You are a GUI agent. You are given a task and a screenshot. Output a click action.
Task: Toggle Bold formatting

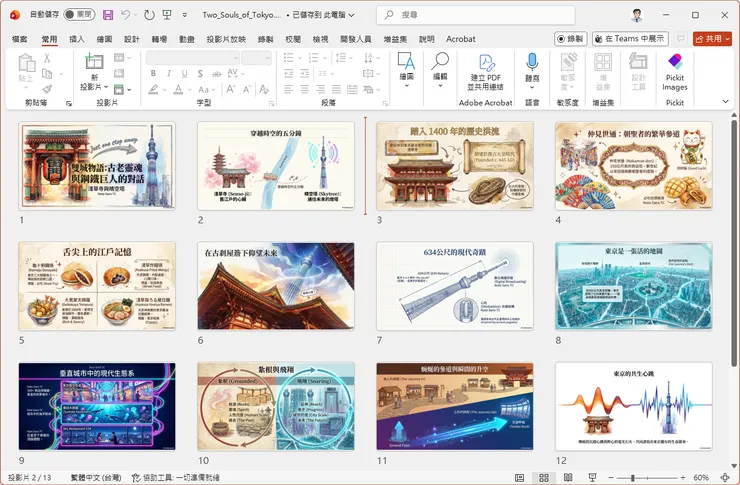tap(153, 74)
